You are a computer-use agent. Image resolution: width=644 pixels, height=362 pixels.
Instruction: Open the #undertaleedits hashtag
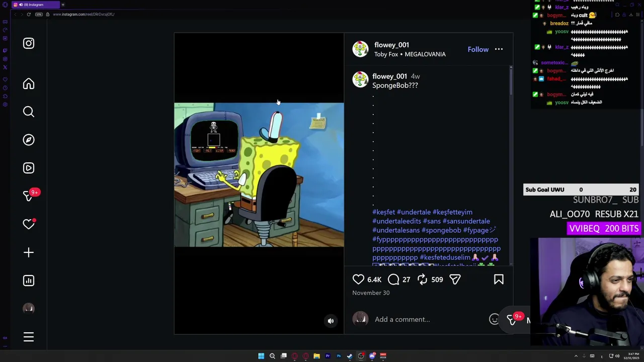396,221
